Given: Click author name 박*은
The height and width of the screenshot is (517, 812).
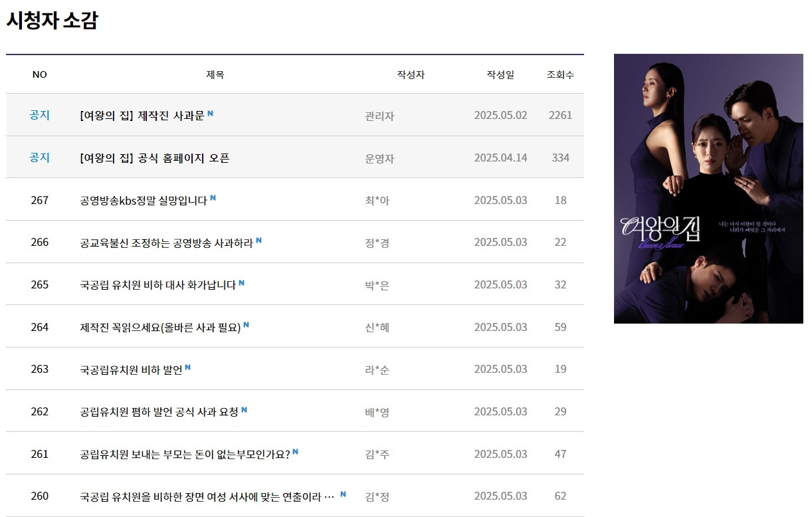Looking at the screenshot, I should (377, 286).
